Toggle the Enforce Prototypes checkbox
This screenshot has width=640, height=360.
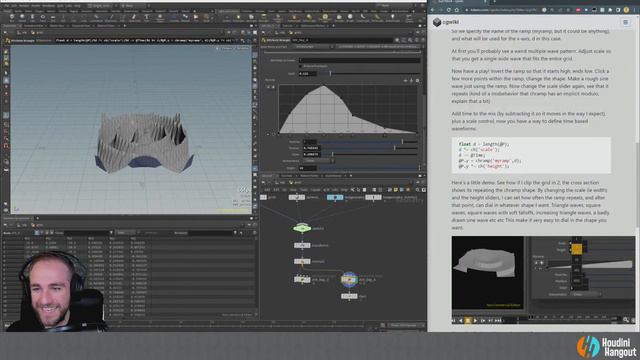pyautogui.click(x=301, y=66)
